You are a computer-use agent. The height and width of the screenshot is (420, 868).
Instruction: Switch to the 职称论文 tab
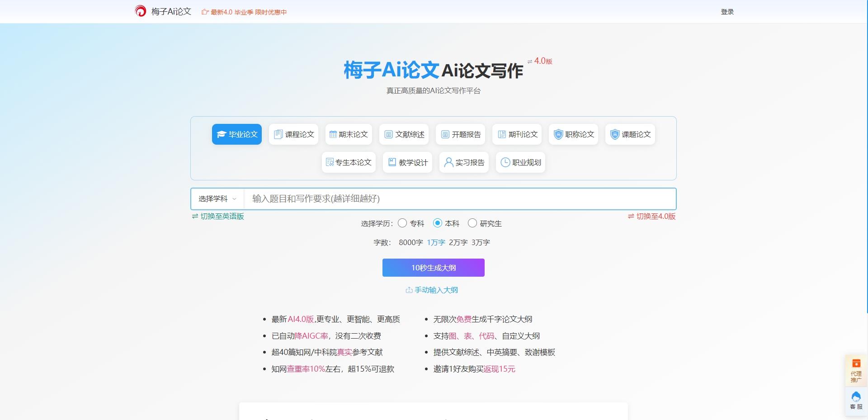click(x=573, y=134)
